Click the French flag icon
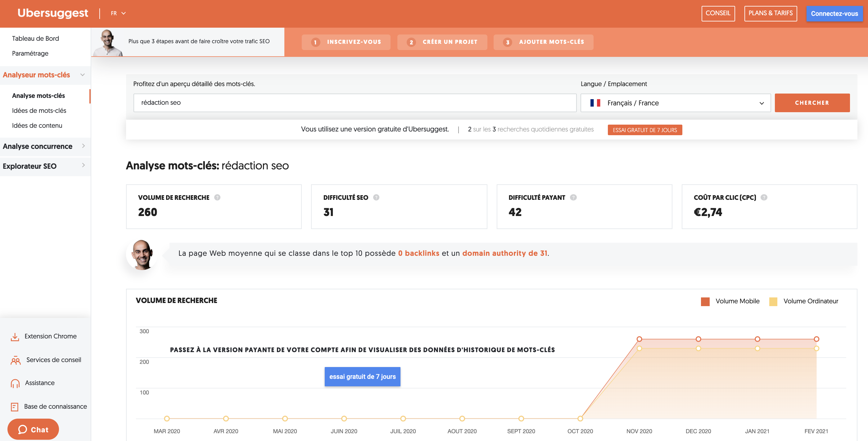This screenshot has width=868, height=441. point(595,103)
